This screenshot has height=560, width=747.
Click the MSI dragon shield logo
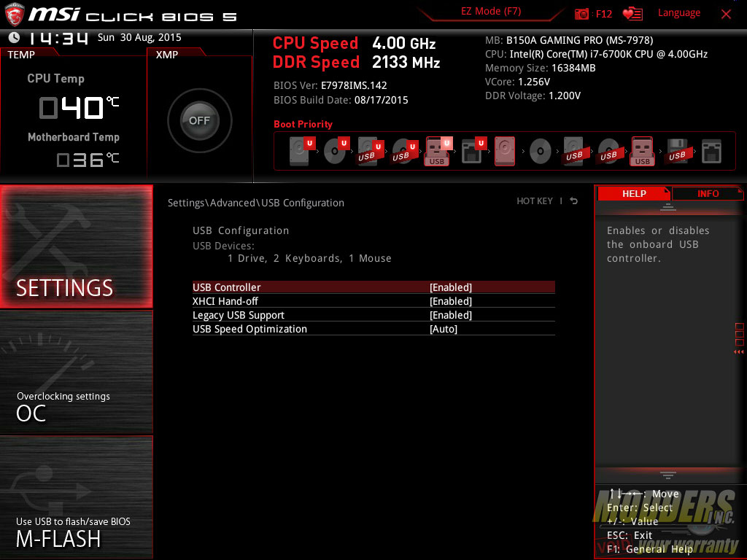(15, 15)
